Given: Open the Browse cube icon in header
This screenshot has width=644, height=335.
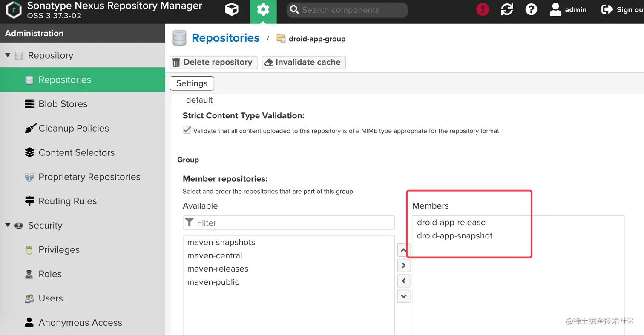Looking at the screenshot, I should coord(231,9).
